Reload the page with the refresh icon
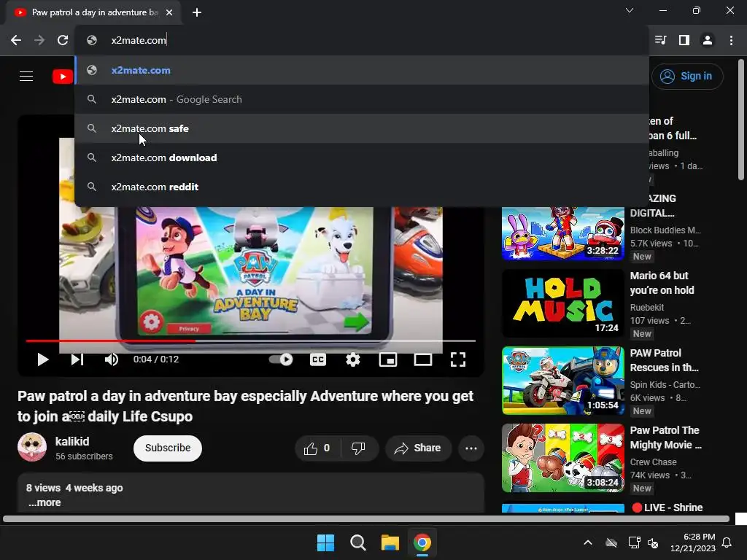The height and width of the screenshot is (560, 747). point(63,41)
